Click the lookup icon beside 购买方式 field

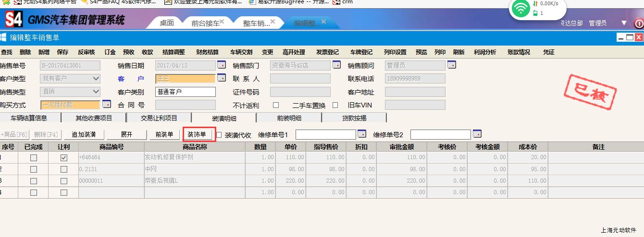click(x=107, y=104)
